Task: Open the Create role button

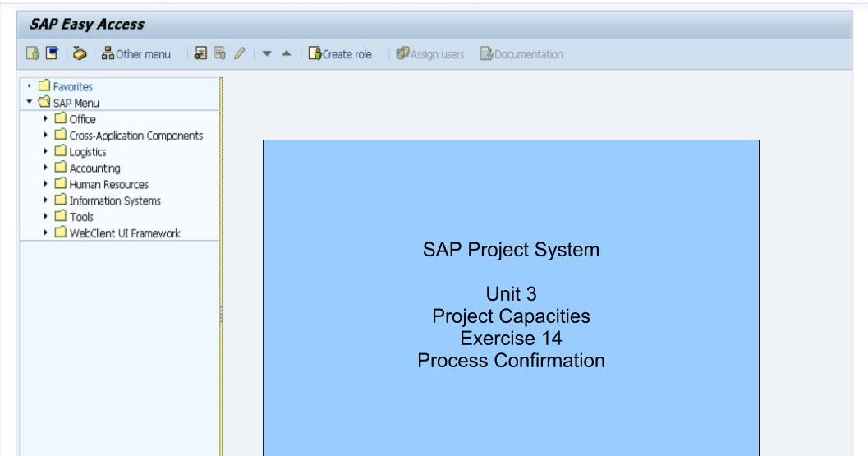Action: (x=340, y=53)
